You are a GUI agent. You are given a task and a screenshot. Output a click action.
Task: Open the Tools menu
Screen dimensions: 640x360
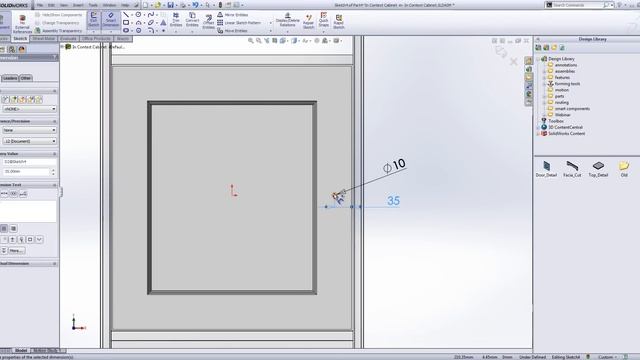click(93, 5)
